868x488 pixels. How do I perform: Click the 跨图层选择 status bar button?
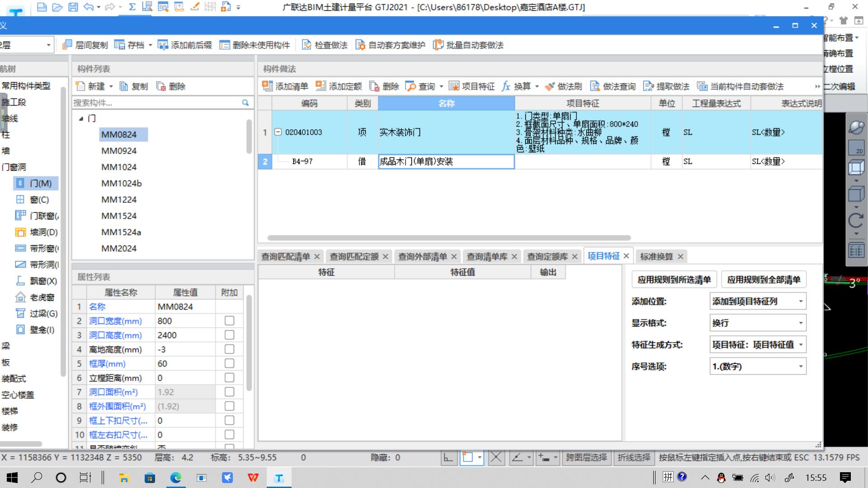coord(586,457)
